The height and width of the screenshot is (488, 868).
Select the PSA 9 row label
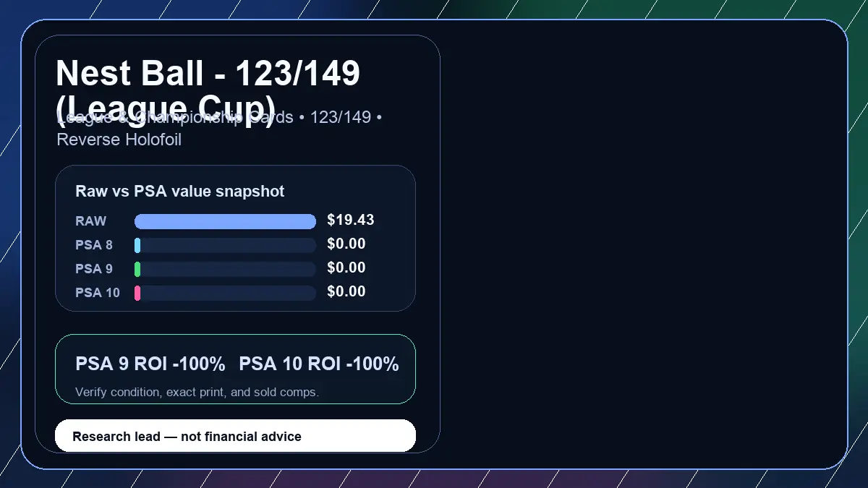pos(94,269)
